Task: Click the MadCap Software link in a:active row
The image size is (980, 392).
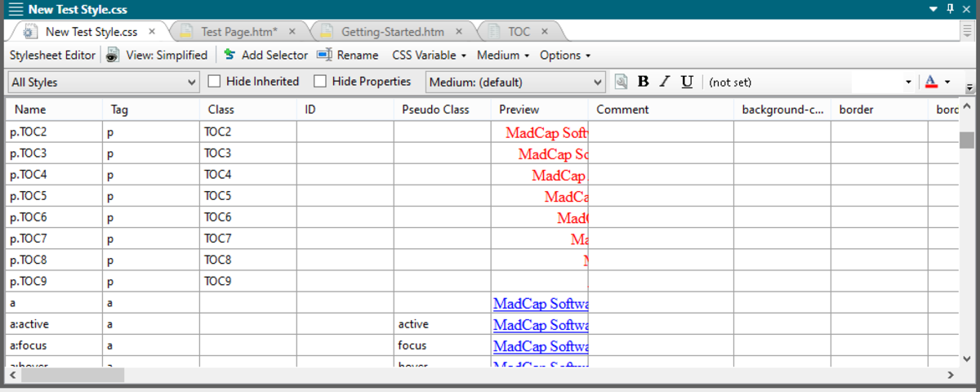Action: coord(540,324)
